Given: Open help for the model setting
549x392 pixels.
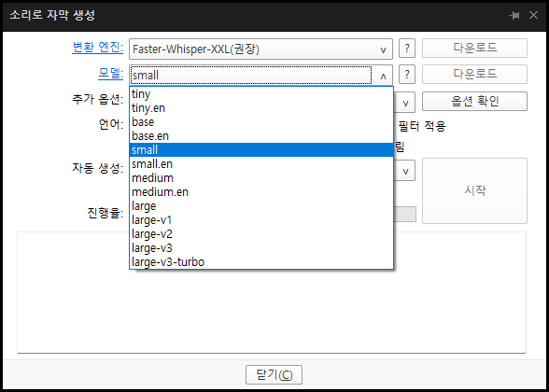Looking at the screenshot, I should point(406,75).
